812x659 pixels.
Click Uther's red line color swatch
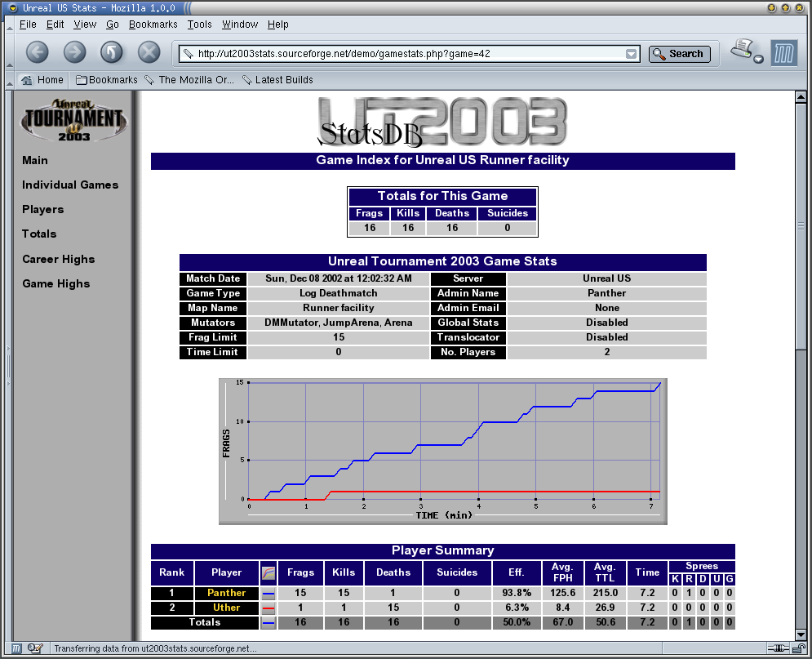268,608
